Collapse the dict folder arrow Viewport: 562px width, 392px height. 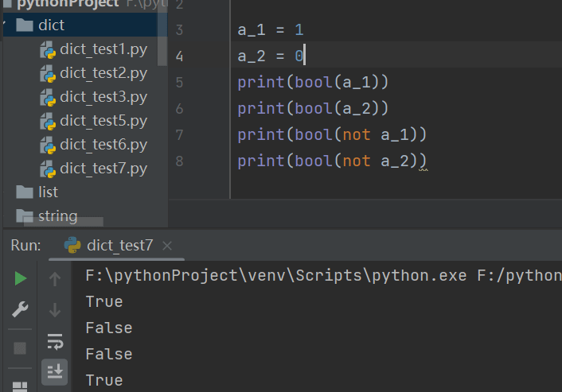[x=6, y=25]
